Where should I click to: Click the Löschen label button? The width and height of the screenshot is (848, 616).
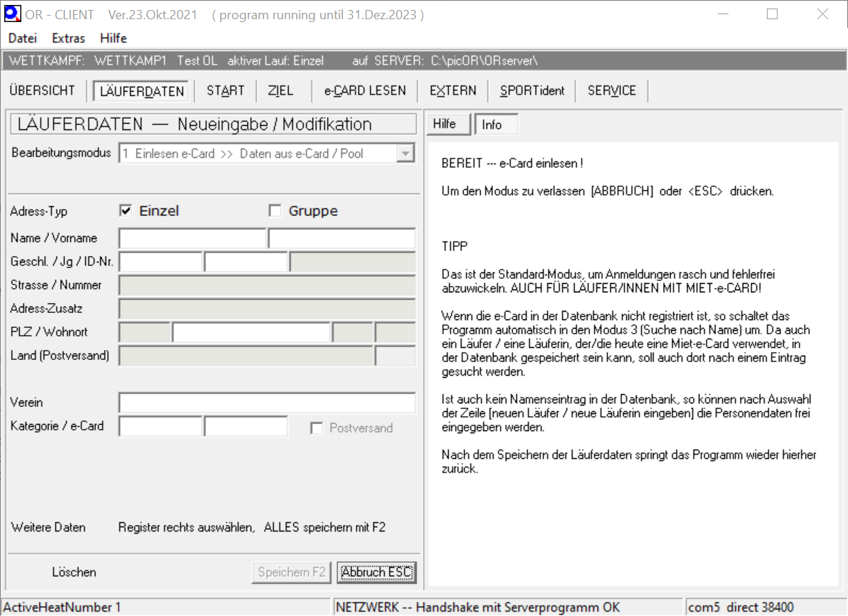click(74, 572)
